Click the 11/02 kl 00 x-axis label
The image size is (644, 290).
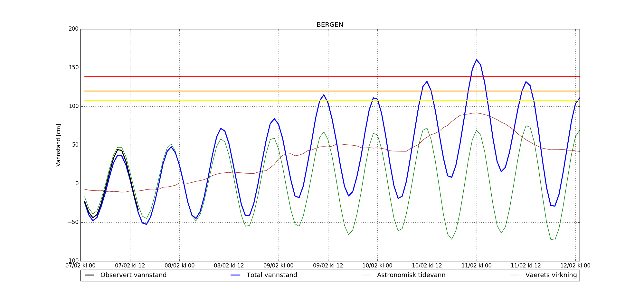point(477,266)
